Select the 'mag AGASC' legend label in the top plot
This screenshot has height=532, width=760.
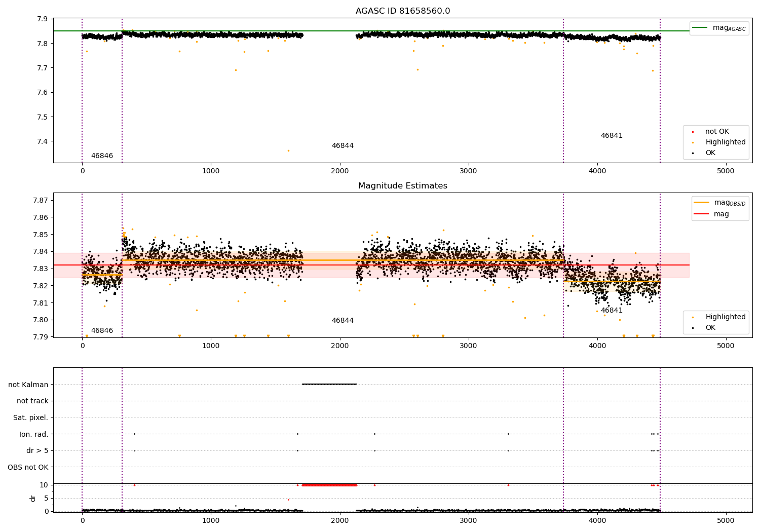(729, 28)
